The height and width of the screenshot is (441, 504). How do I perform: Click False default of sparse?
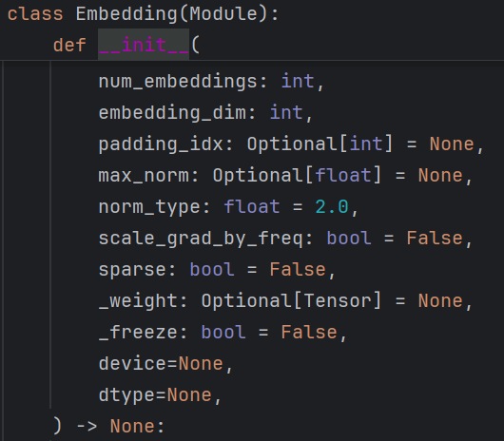298,270
